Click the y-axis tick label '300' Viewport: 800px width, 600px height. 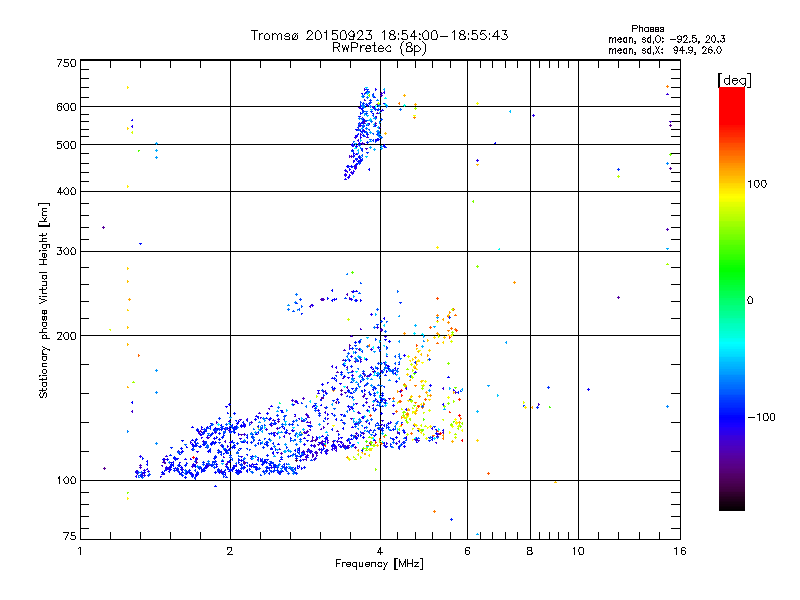(66, 252)
